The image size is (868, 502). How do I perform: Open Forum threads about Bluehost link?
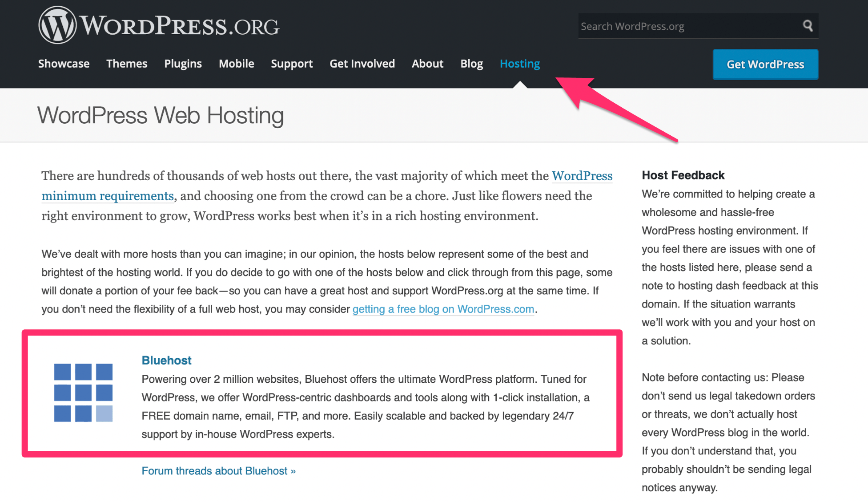pyautogui.click(x=218, y=471)
